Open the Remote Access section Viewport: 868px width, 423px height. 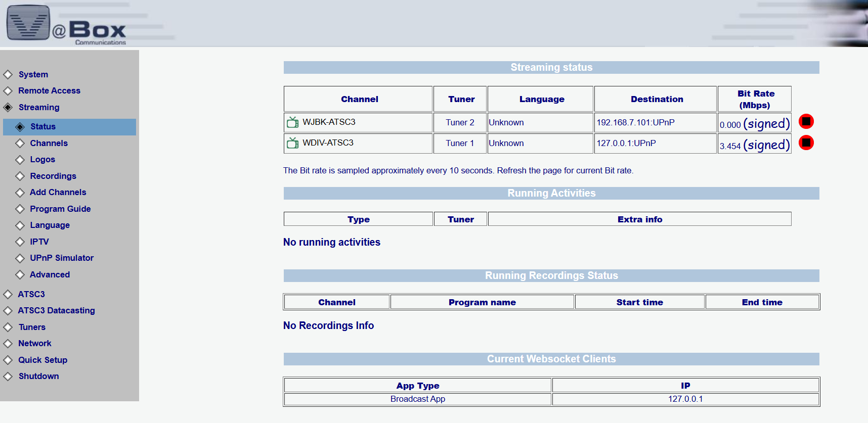49,90
